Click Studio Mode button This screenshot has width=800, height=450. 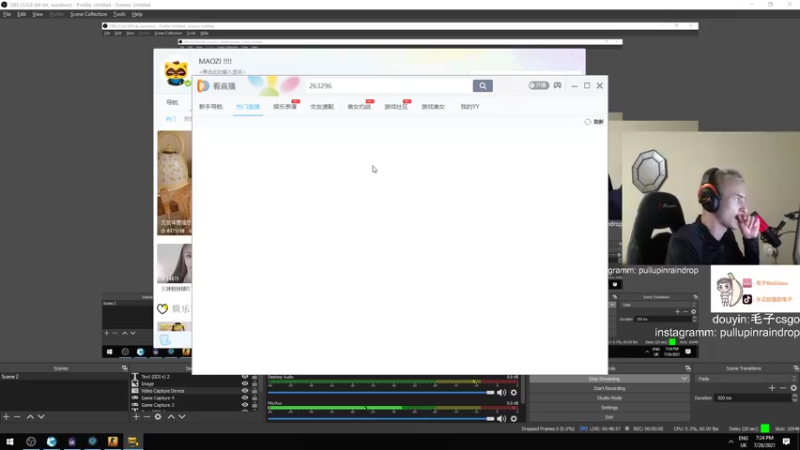pos(609,398)
